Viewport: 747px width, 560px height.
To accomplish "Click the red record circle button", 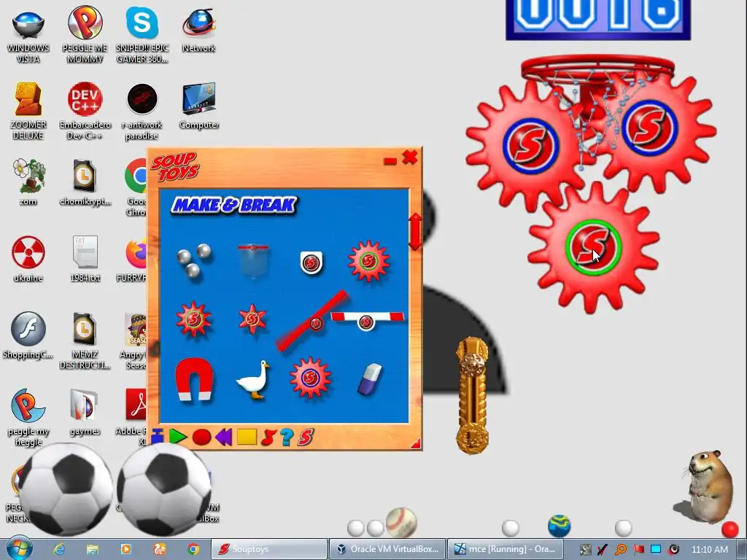I will click(x=201, y=437).
